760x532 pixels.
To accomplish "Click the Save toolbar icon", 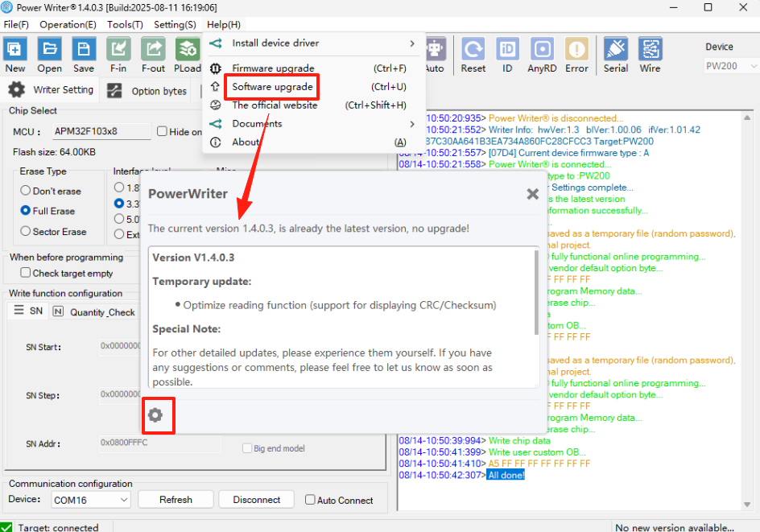I will point(84,49).
